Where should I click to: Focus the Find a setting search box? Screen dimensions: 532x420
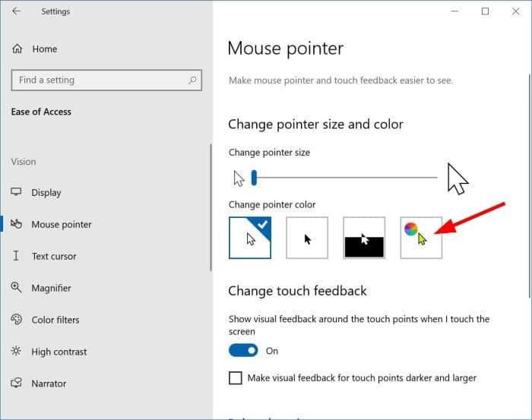click(106, 80)
